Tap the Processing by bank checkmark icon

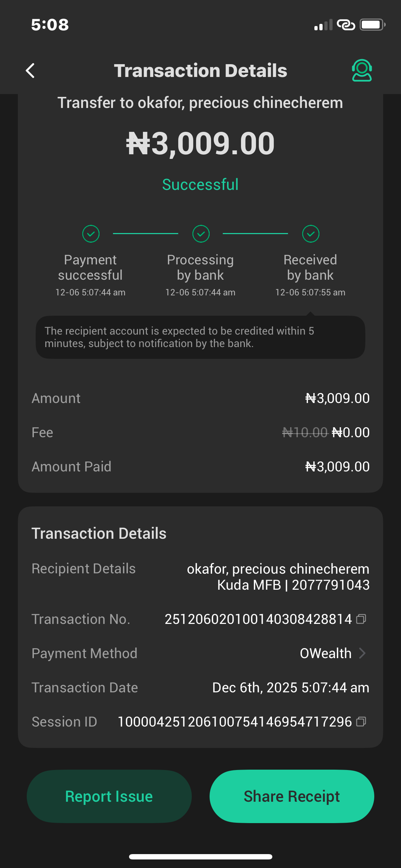(201, 234)
